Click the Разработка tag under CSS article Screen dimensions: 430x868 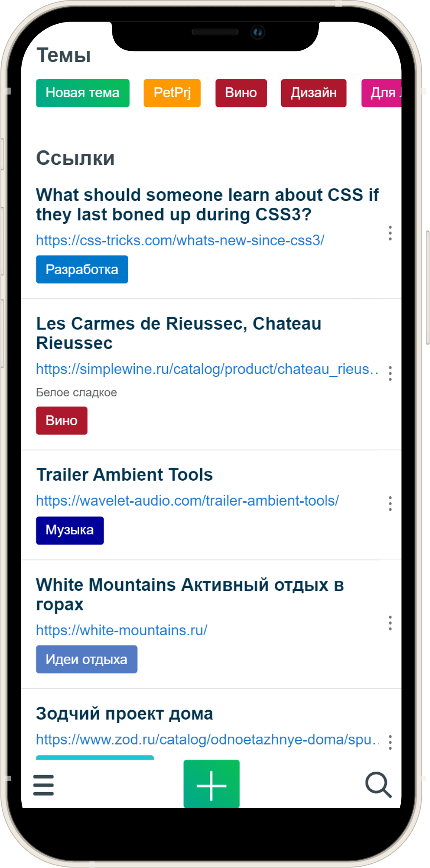pyautogui.click(x=82, y=269)
